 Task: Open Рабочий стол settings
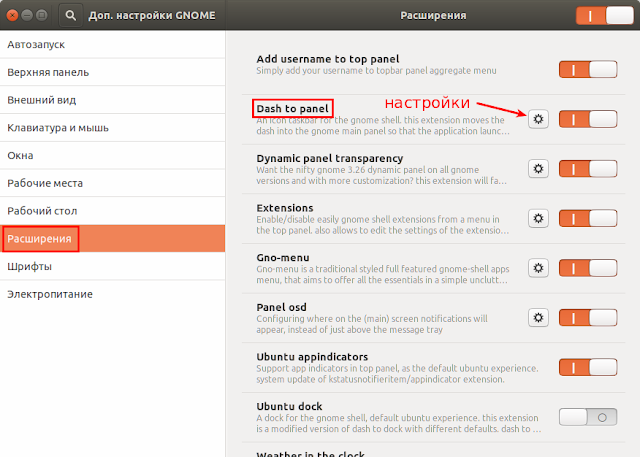(112, 211)
